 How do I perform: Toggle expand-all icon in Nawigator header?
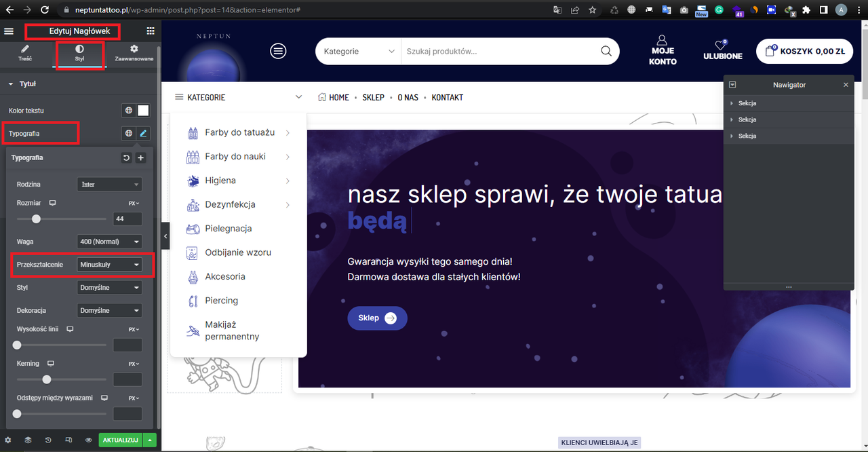tap(733, 85)
